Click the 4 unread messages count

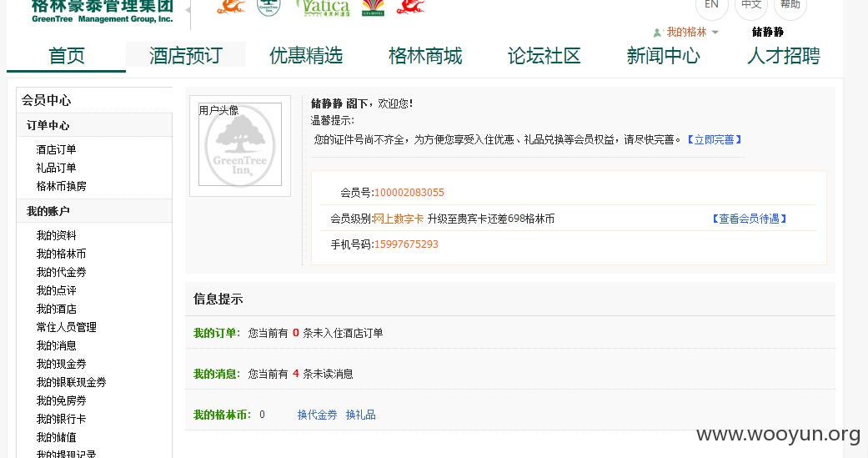tap(296, 374)
